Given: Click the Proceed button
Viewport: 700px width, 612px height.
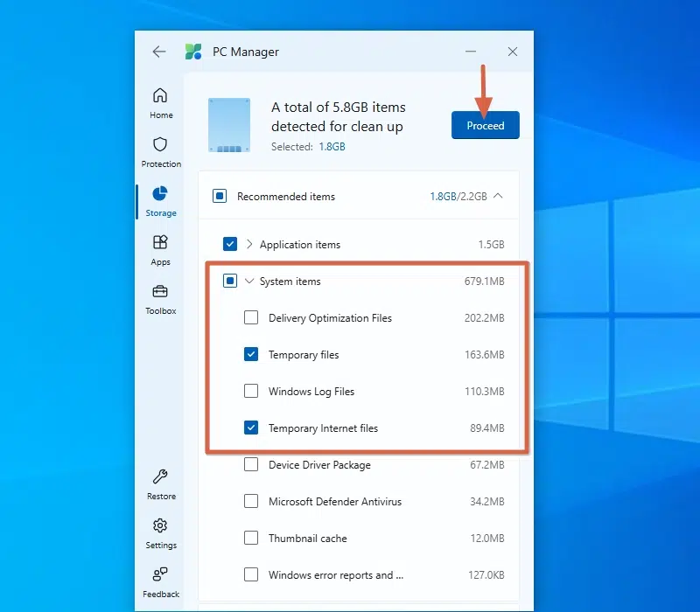Looking at the screenshot, I should [486, 125].
